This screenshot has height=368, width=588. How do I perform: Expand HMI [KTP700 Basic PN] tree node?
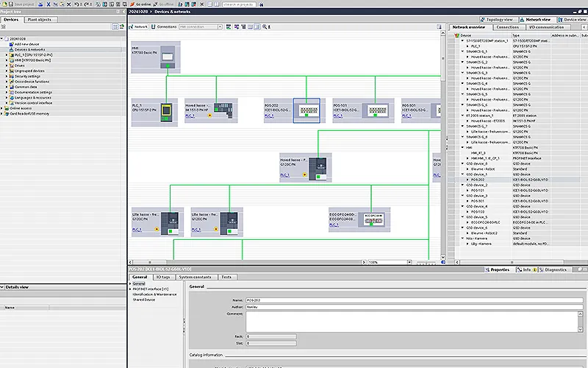tap(7, 60)
